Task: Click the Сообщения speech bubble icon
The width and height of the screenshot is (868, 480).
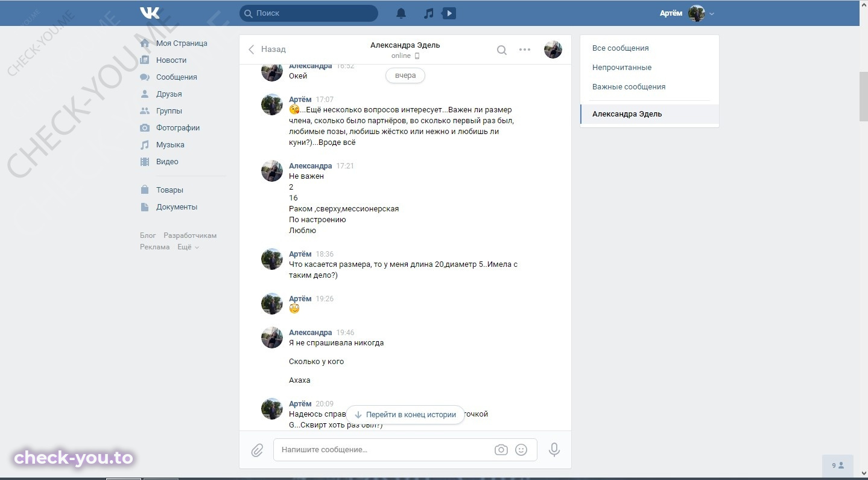Action: coord(145,77)
